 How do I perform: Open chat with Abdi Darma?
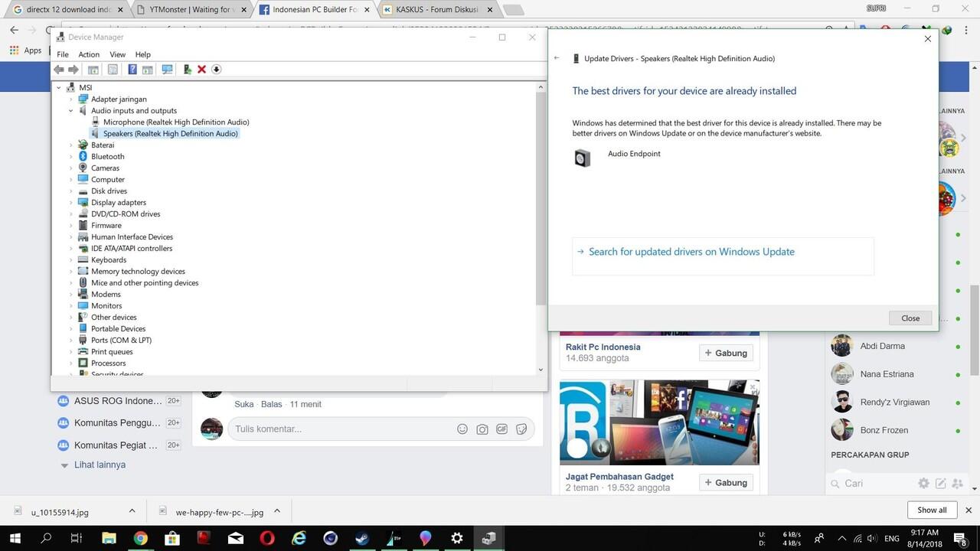882,346
